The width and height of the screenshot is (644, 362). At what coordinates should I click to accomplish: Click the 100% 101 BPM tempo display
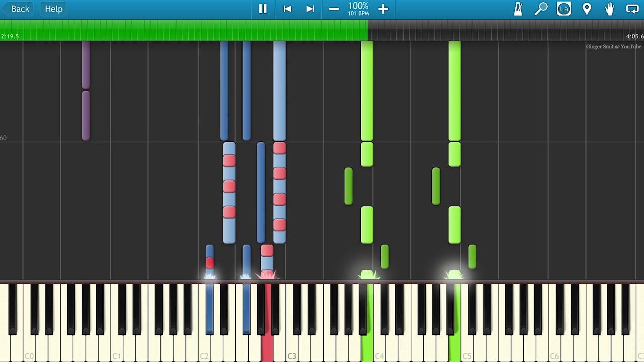358,9
